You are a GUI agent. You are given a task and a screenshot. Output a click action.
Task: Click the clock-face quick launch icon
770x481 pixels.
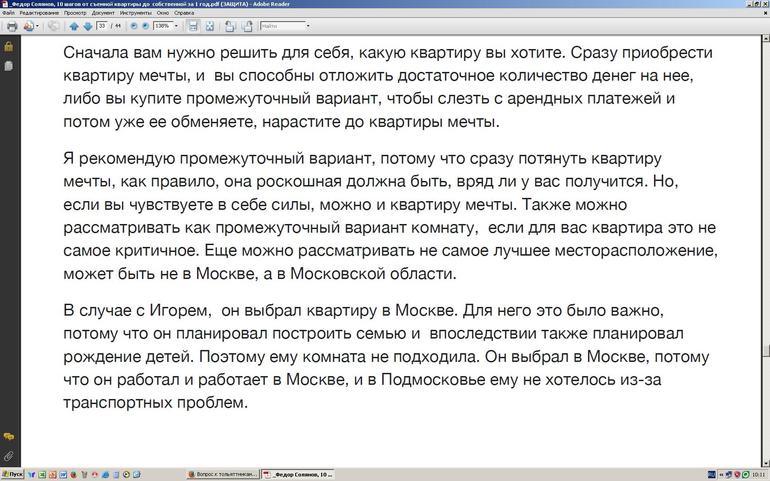tap(126, 475)
